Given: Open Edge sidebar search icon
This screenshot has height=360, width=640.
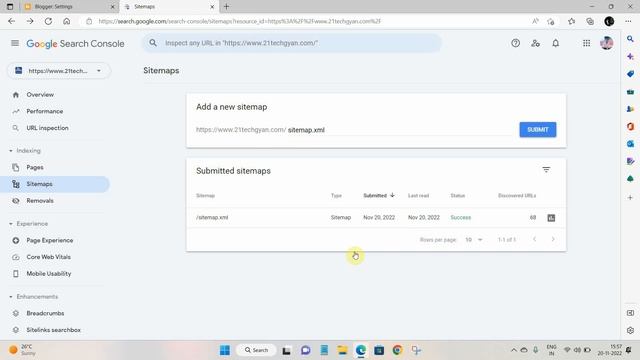Looking at the screenshot, I should tap(630, 39).
